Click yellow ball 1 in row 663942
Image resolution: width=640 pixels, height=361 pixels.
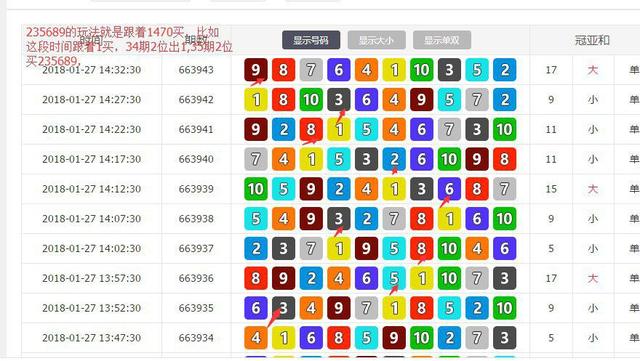[256, 100]
